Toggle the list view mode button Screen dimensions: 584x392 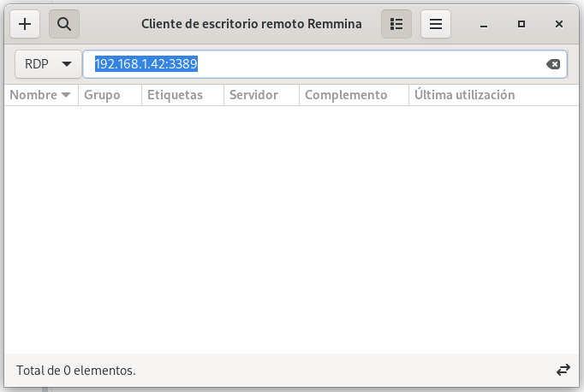pos(396,25)
